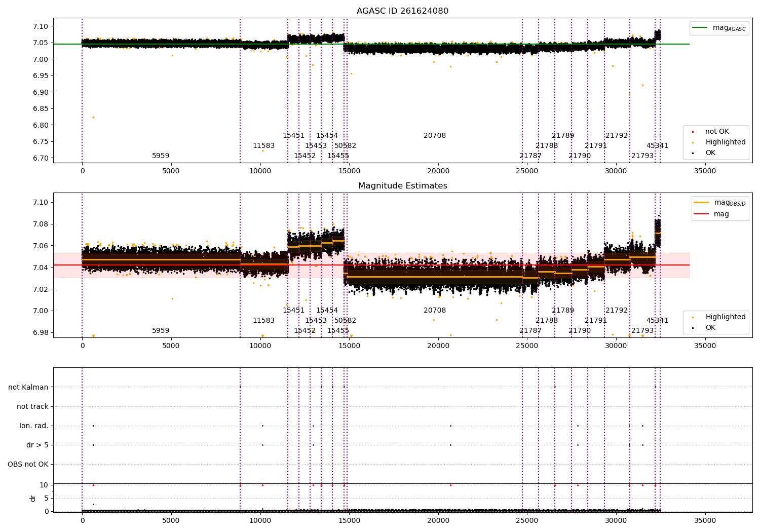This screenshot has width=760, height=532.
Task: Click obsid label 11583 in the middle plot
Action: point(263,321)
